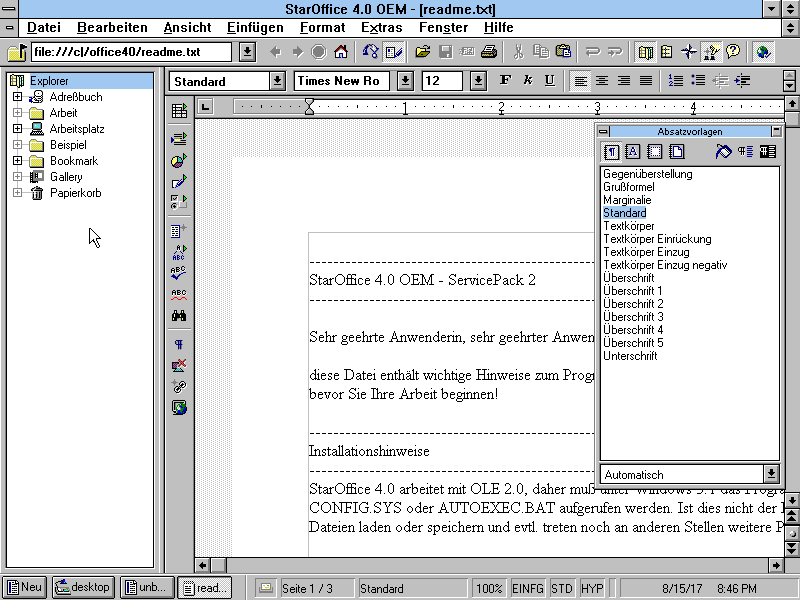Click the ruler left indent hourglass marker
This screenshot has width=800, height=600.
pyautogui.click(x=309, y=107)
